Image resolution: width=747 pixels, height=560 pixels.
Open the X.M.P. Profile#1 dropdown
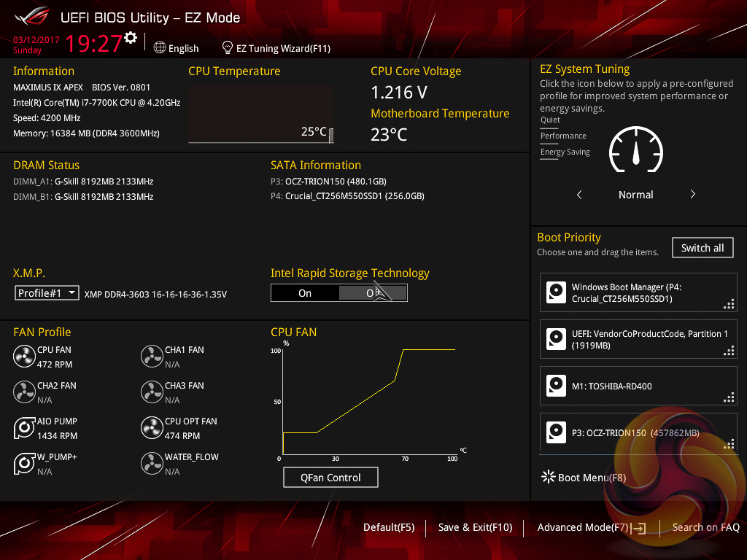tap(47, 293)
